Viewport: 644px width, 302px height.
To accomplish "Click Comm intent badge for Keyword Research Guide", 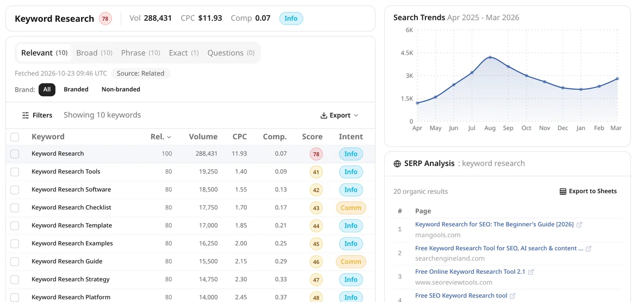I will pos(351,262).
